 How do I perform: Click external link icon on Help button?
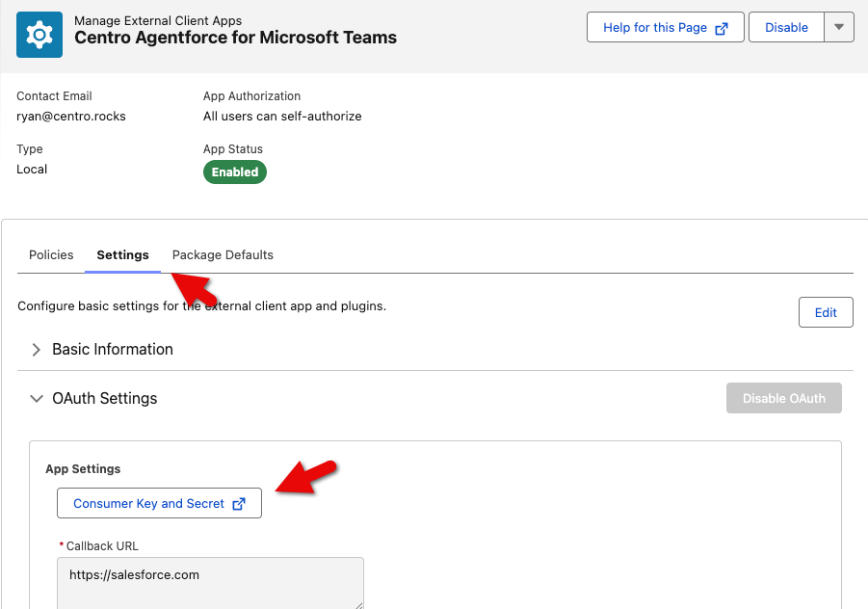pyautogui.click(x=722, y=28)
